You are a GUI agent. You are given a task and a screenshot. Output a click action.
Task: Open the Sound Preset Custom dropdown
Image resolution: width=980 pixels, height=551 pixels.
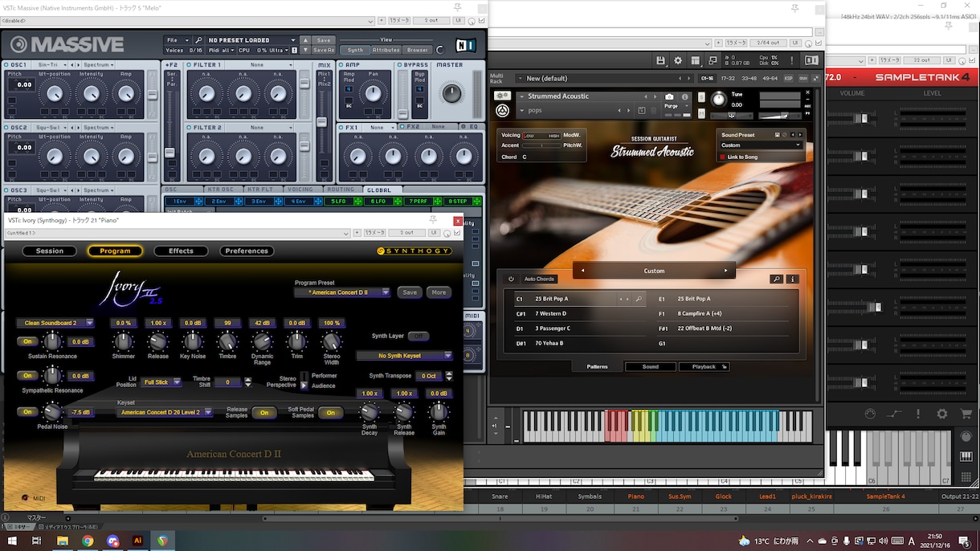click(761, 145)
